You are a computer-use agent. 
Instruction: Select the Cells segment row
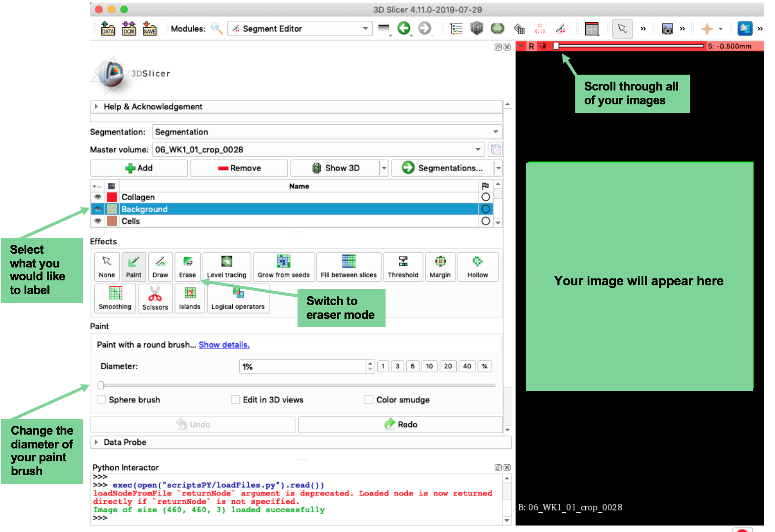(x=292, y=221)
